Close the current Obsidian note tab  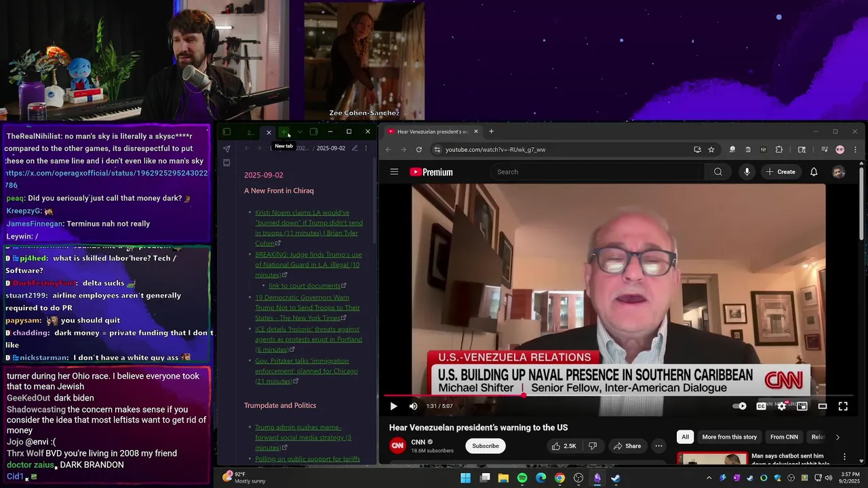[x=269, y=132]
